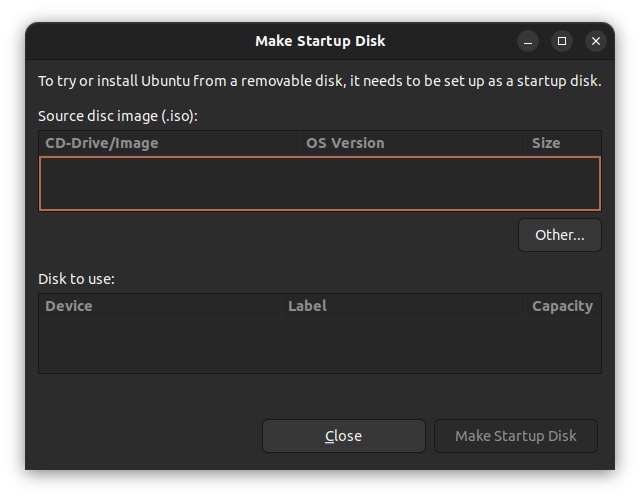
Task: Click the divider between Device and Label columns
Action: [282, 306]
